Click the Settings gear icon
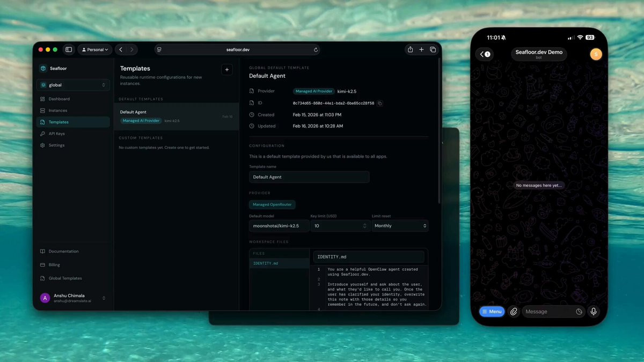The width and height of the screenshot is (644, 362). point(43,145)
